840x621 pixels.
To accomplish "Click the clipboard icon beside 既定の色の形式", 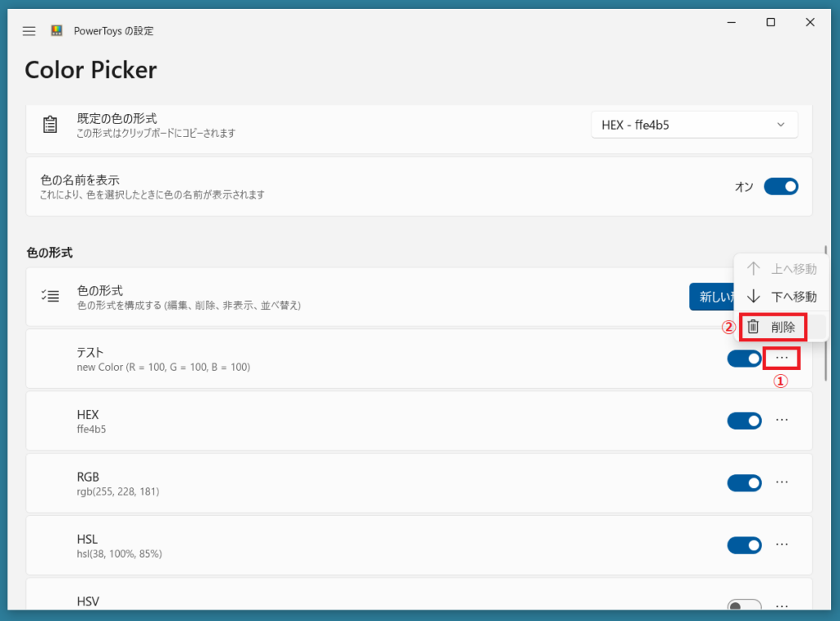I will (50, 125).
